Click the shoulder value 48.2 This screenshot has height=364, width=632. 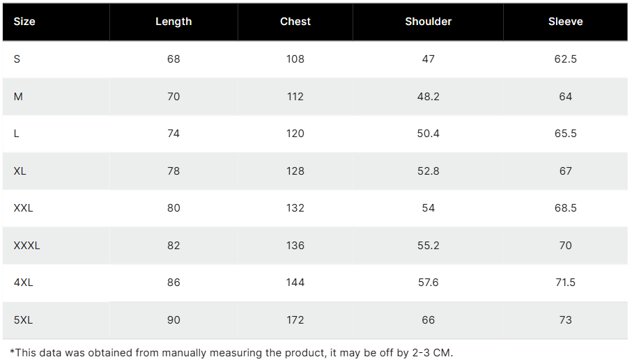point(428,97)
